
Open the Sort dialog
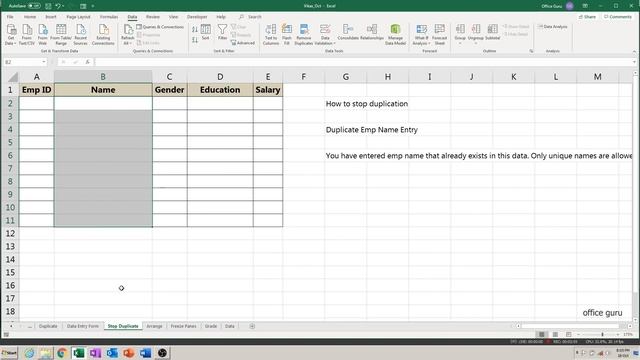click(206, 32)
